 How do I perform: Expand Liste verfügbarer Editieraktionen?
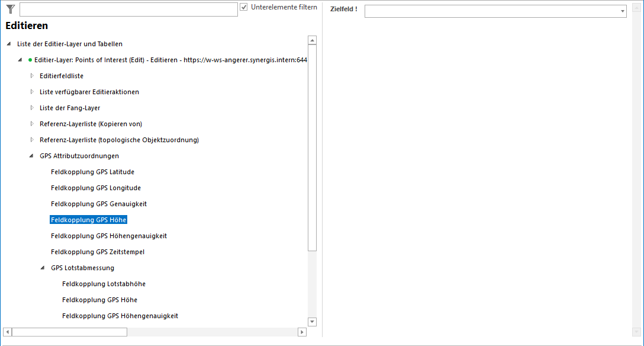tap(32, 92)
